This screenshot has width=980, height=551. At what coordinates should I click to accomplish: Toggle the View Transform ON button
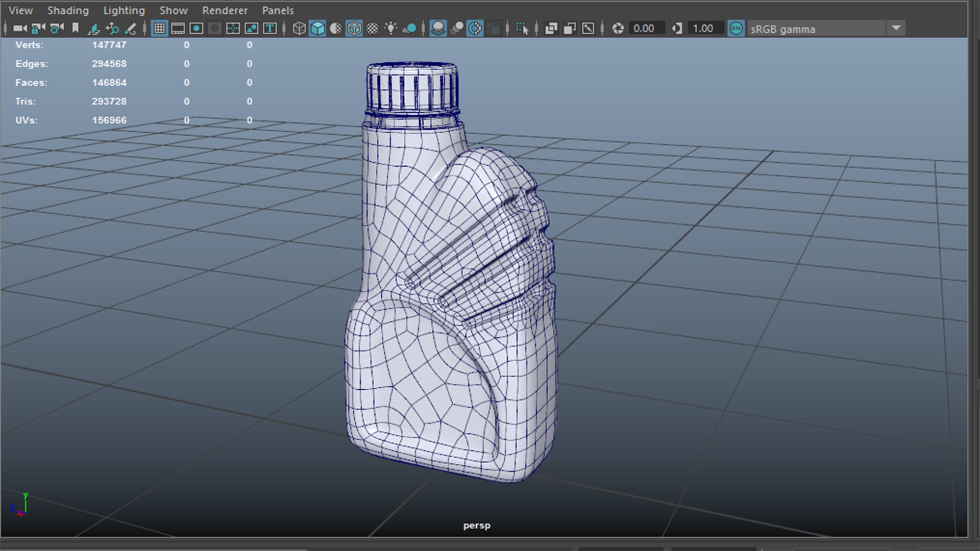tap(736, 29)
